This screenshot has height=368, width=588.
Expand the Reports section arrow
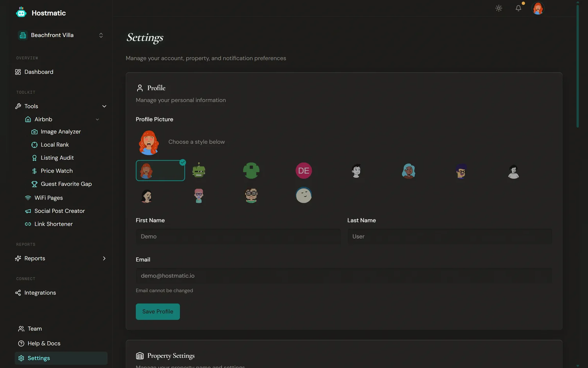[104, 258]
